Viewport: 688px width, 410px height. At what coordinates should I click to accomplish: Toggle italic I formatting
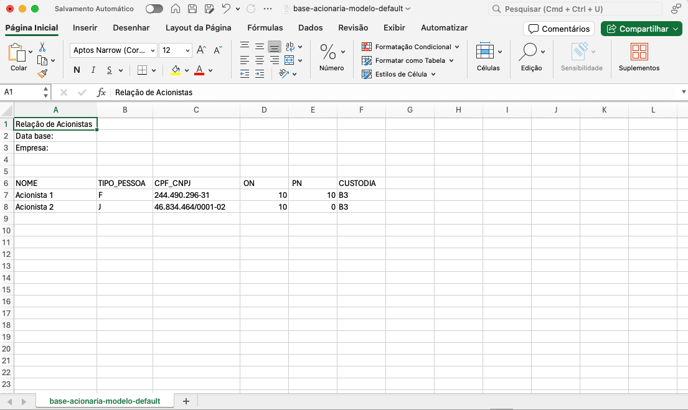(x=93, y=70)
